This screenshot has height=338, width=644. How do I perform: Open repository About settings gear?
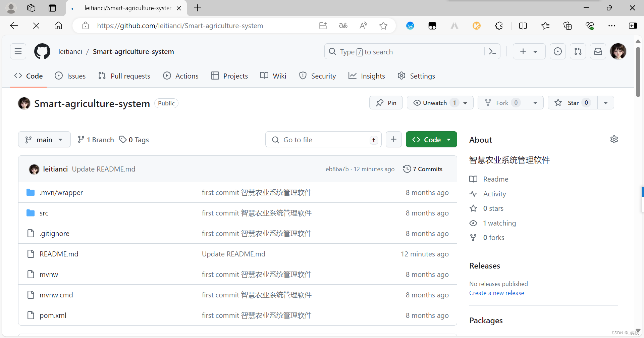pos(614,139)
